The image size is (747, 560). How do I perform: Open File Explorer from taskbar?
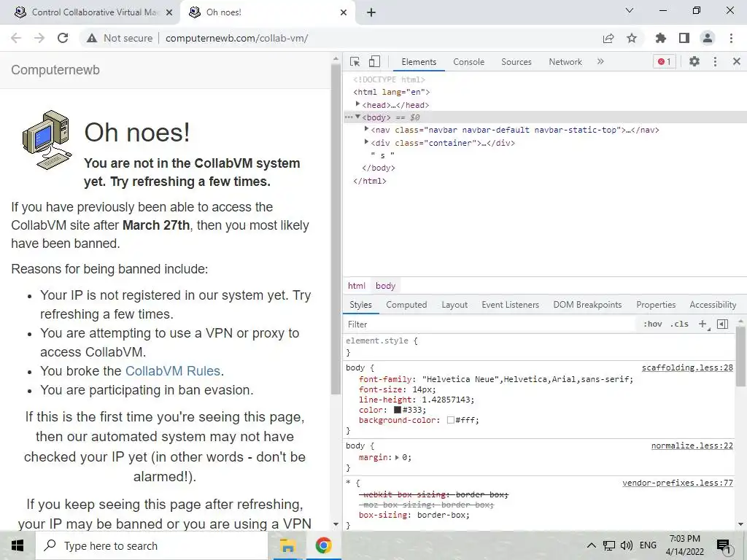tap(287, 545)
